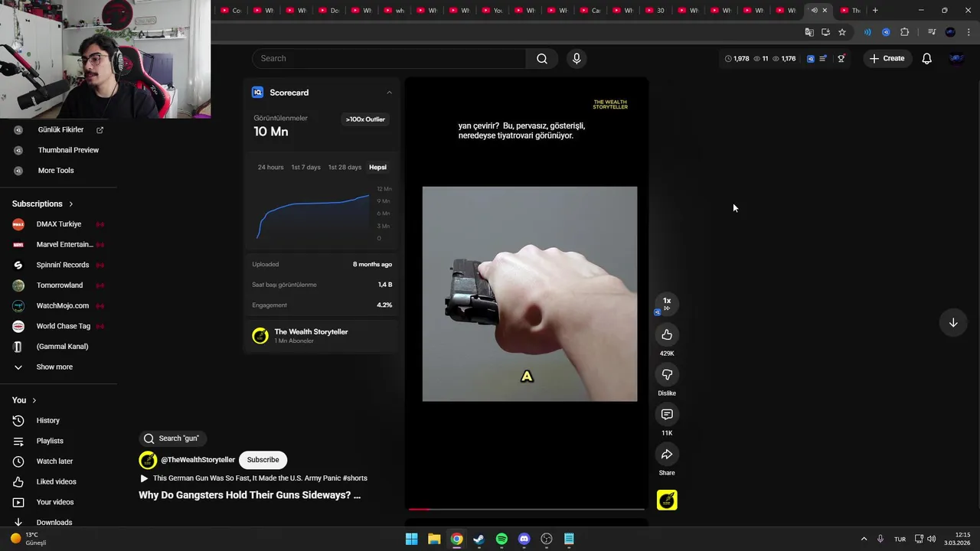Open Chrome media controls icon
Screen dimensions: 980x551
[932, 32]
